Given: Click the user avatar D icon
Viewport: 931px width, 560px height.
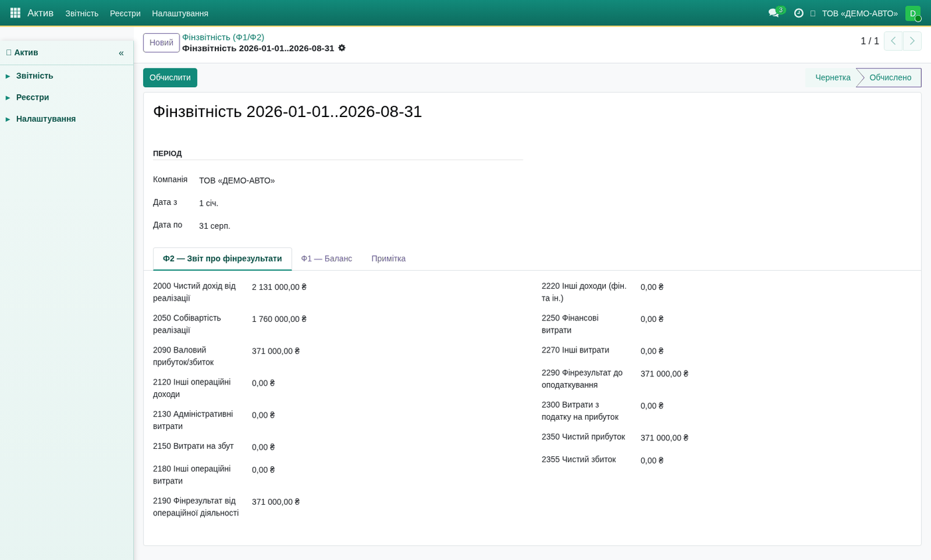Looking at the screenshot, I should (x=913, y=13).
